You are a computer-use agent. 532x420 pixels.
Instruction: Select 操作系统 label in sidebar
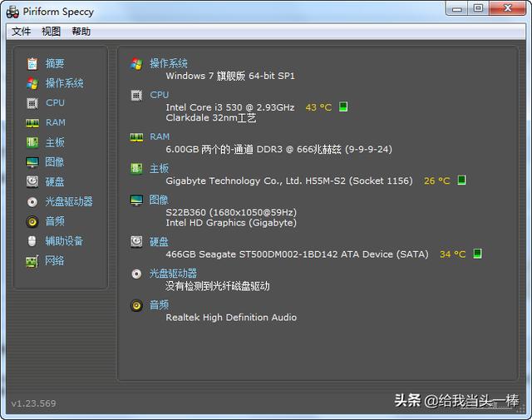point(64,83)
